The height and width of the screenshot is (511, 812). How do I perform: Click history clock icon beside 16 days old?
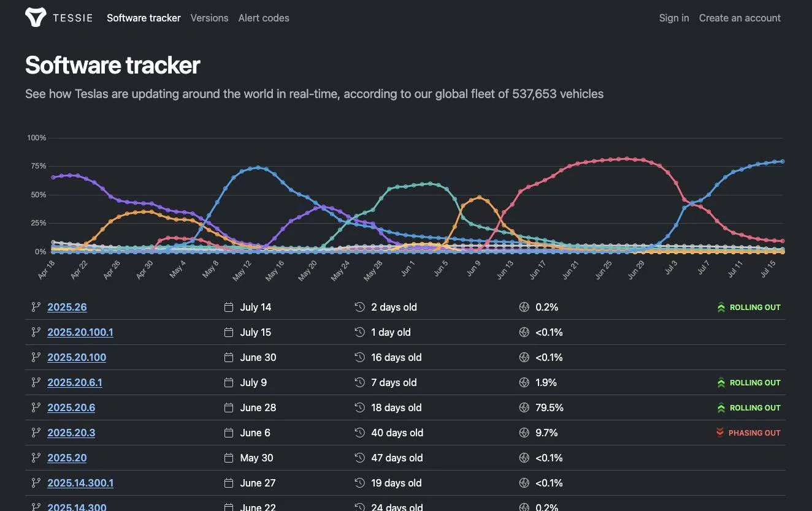(360, 357)
